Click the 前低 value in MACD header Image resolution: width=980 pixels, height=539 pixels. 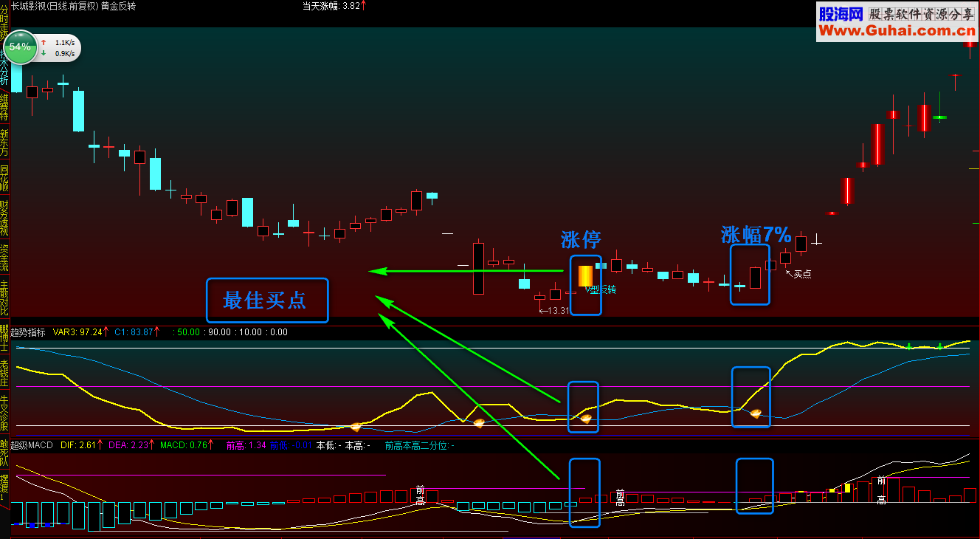291,445
